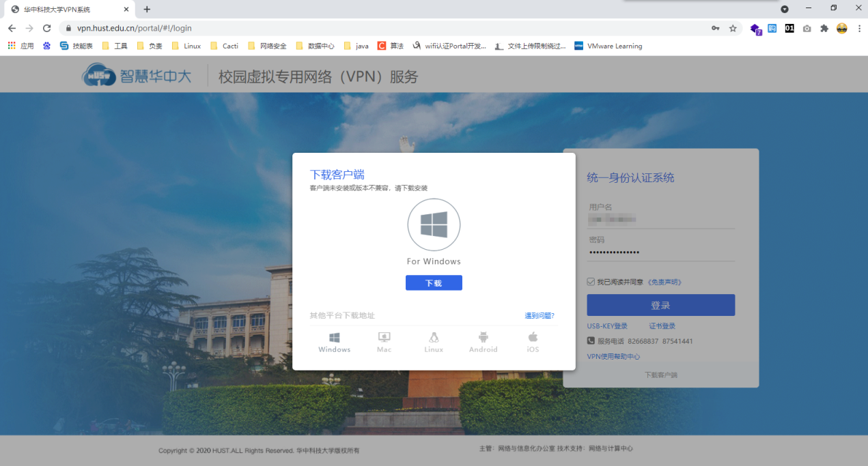Viewport: 868px width, 466px height.
Task: Click the blue 下载 button
Action: pyautogui.click(x=434, y=282)
